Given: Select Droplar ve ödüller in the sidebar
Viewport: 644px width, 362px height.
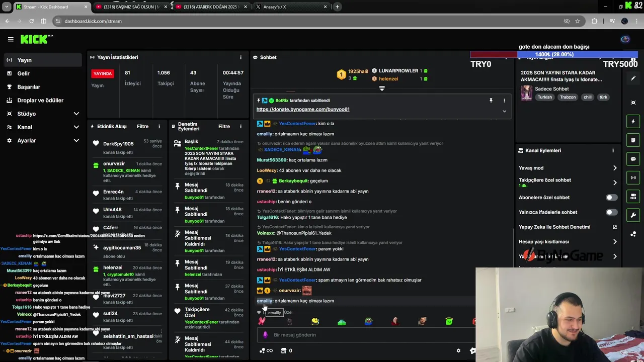Looking at the screenshot, I should 42,101.
